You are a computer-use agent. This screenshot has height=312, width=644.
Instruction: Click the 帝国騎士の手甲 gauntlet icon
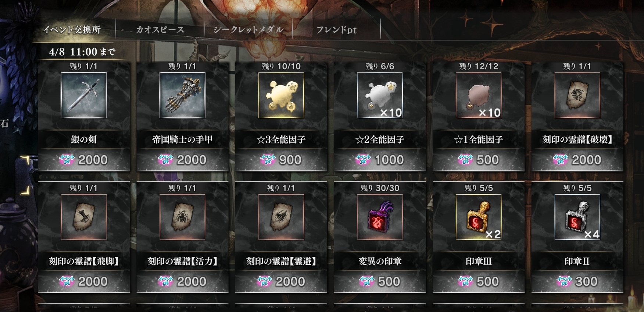point(182,95)
